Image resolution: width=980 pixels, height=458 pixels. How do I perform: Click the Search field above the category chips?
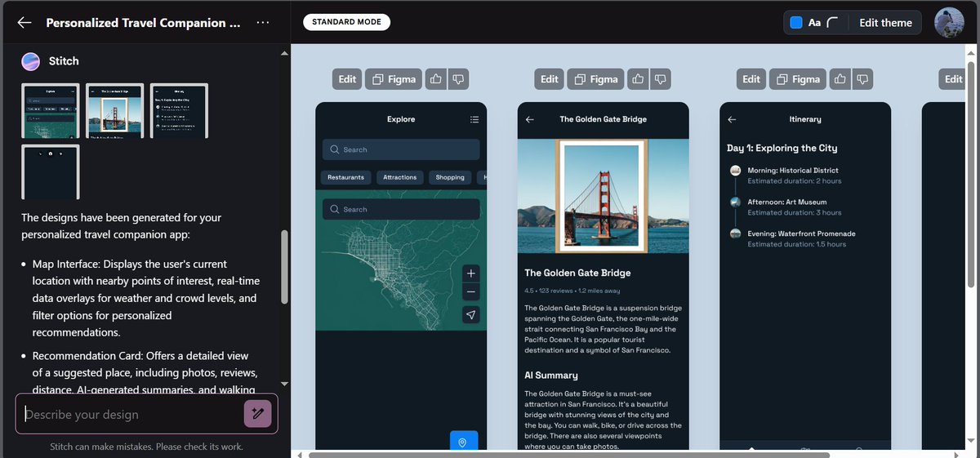pos(401,149)
